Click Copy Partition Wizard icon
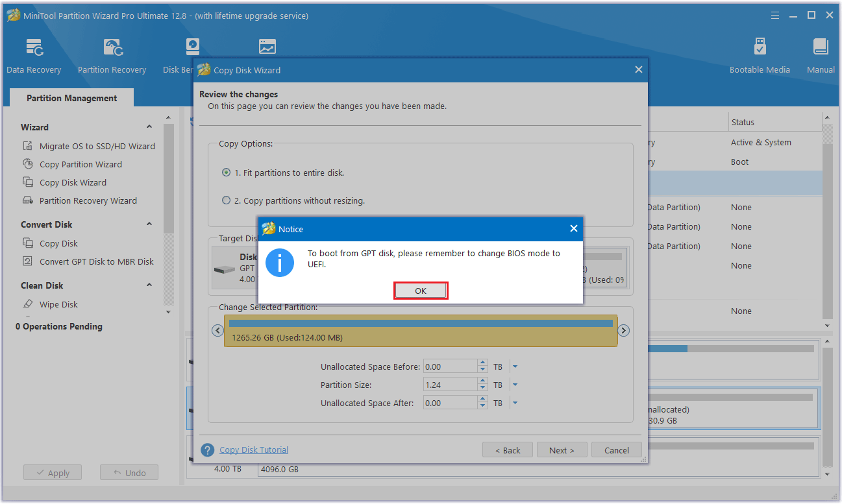 click(28, 164)
